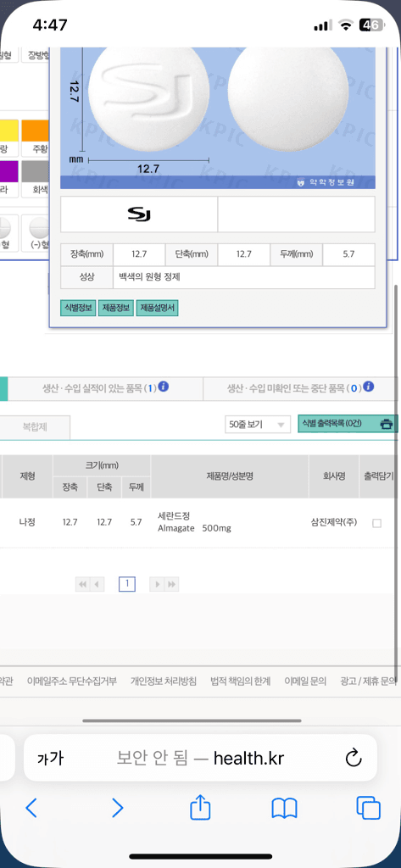This screenshot has height=868, width=401.
Task: Click info icon beside 미확인 또는 중단 품목
Action: pos(370,387)
